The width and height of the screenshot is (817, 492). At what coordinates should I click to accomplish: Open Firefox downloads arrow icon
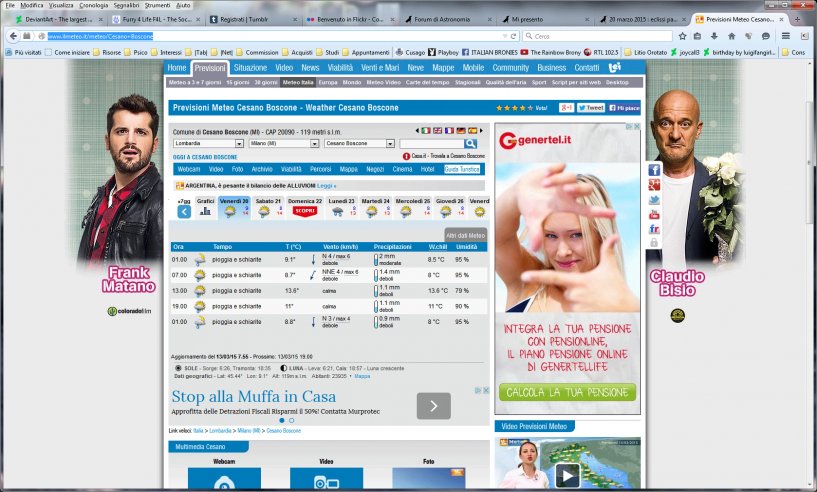click(715, 36)
